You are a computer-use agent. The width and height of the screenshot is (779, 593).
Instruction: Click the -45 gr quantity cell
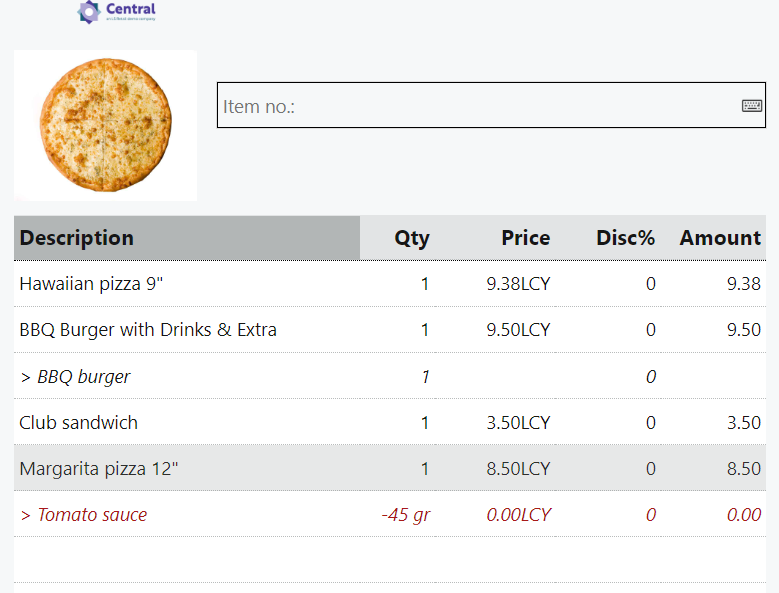click(405, 515)
